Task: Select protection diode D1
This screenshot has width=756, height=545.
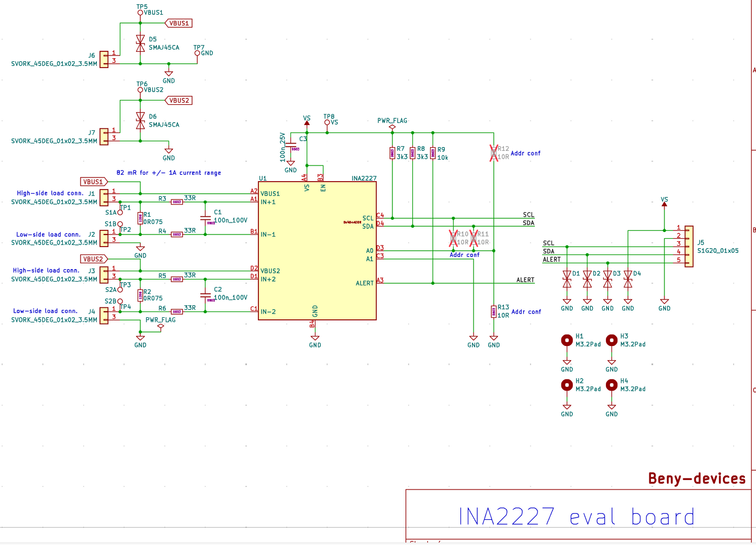Action: click(567, 279)
